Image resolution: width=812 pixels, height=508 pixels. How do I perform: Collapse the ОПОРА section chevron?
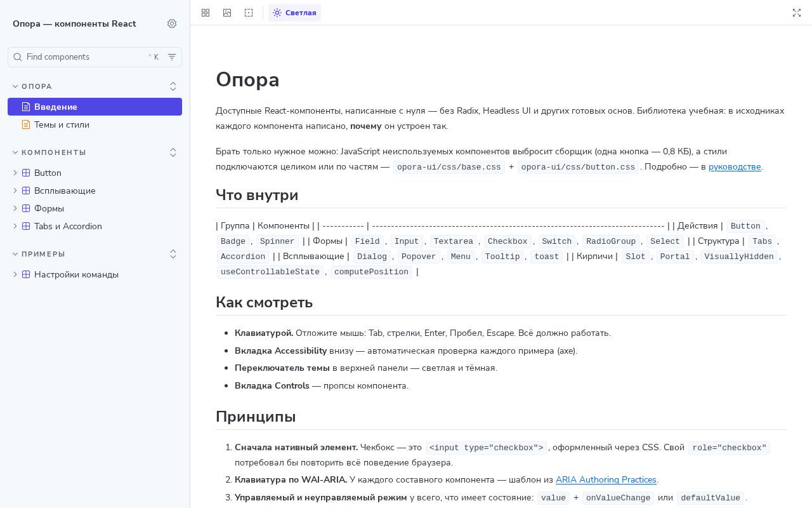[x=15, y=86]
